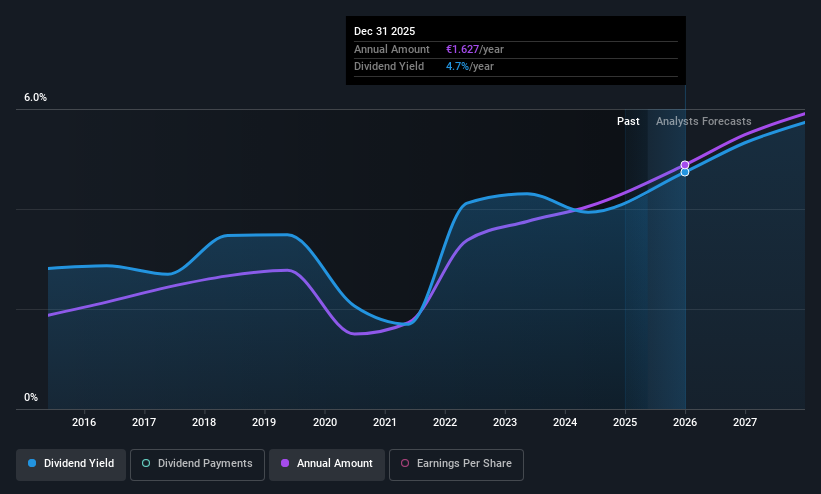Click the teal Dividend Payments circle icon

click(146, 463)
